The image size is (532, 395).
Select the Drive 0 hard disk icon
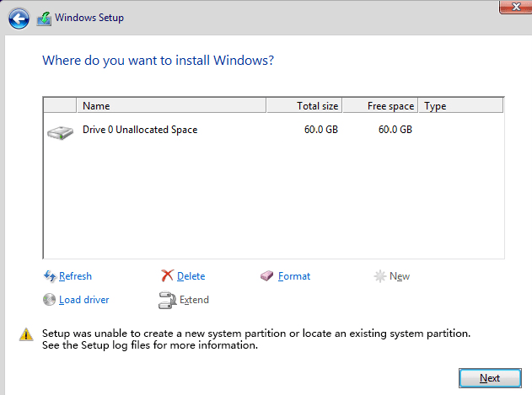coord(59,131)
